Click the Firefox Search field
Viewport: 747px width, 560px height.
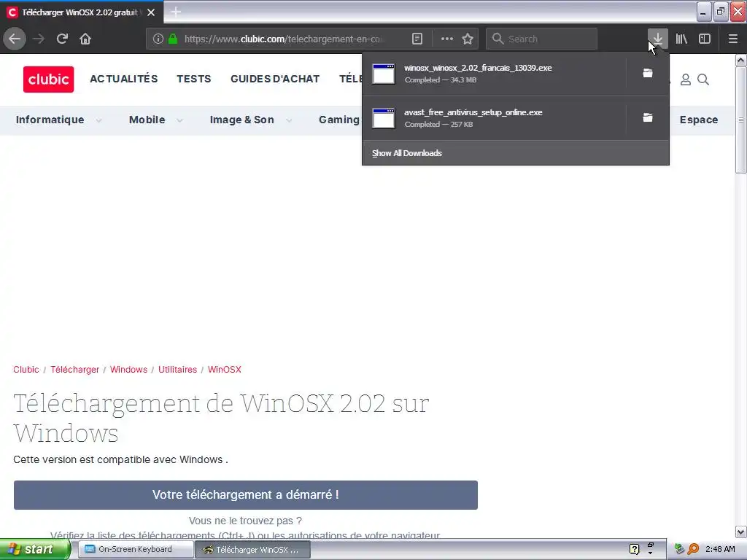tap(542, 39)
